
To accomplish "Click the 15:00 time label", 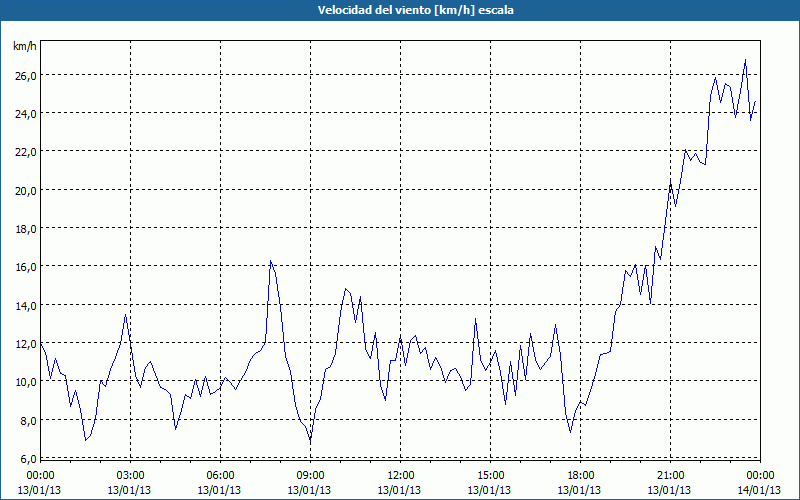I will 490,476.
